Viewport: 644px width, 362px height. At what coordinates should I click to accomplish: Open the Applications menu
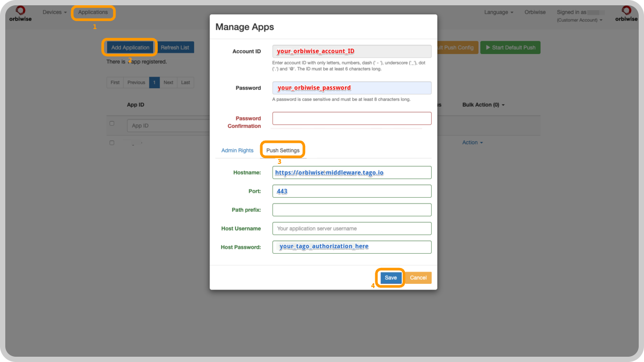[93, 12]
